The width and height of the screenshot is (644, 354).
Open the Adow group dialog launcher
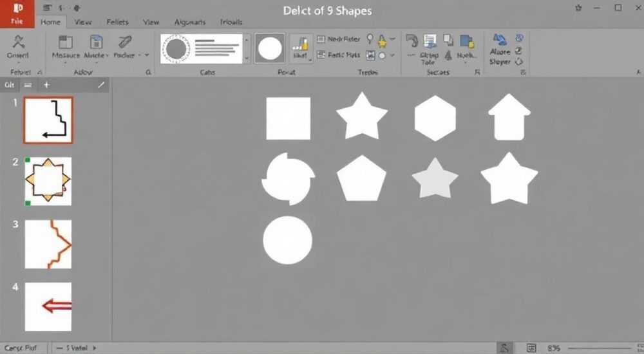pos(148,72)
